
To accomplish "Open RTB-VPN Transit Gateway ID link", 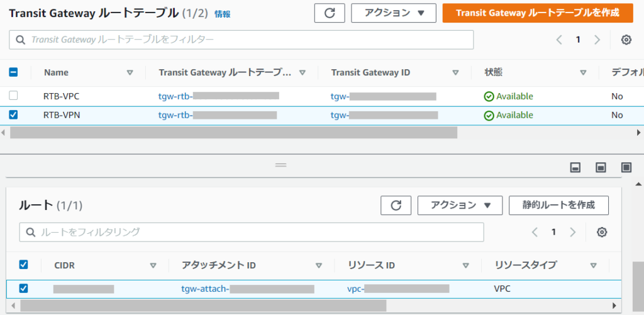I will point(384,115).
